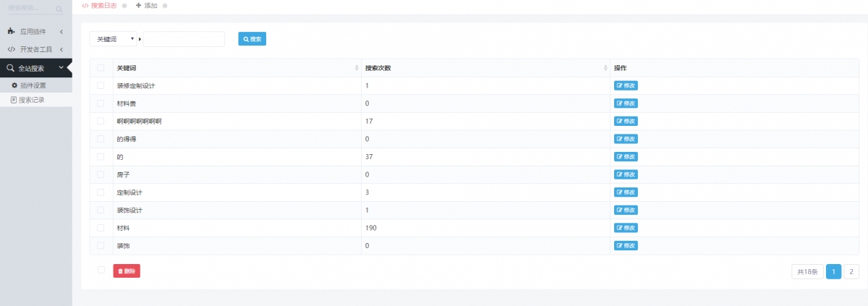Image resolution: width=868 pixels, height=306 pixels.
Task: Click 修改 for 定制设计
Action: pos(626,192)
